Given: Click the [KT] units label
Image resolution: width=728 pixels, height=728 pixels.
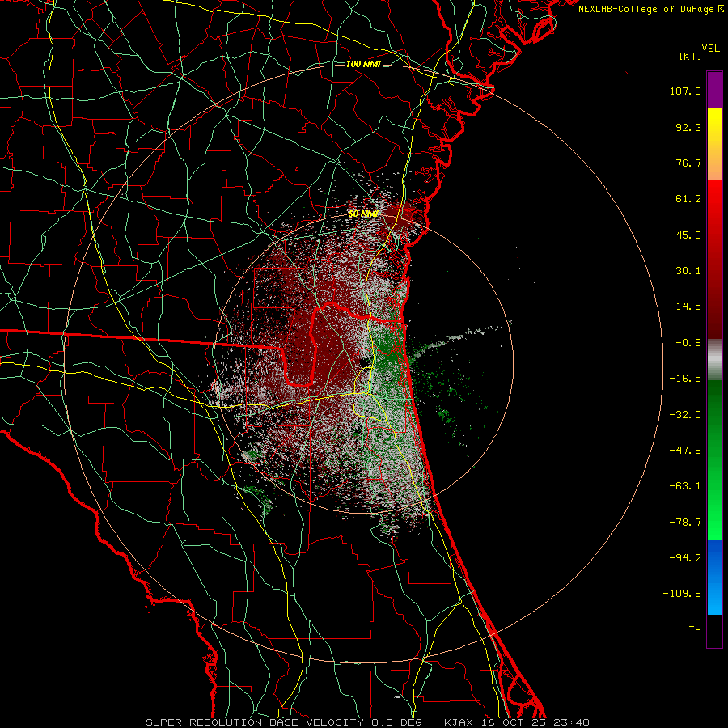Looking at the screenshot, I should 690,56.
